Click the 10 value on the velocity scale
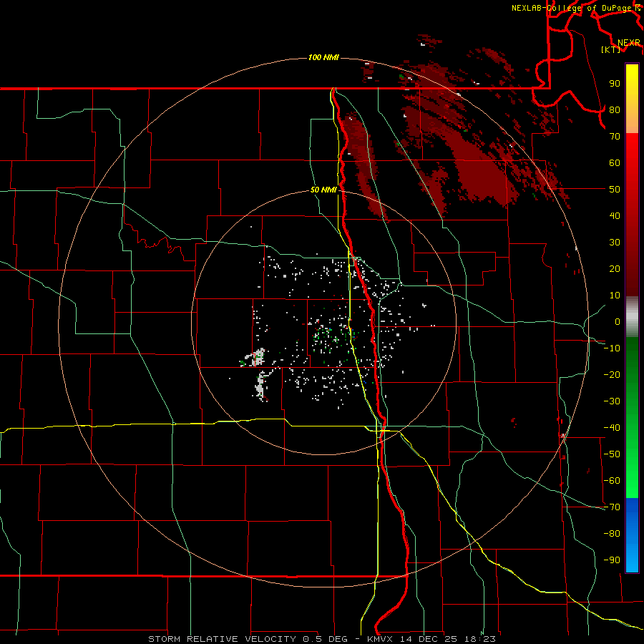 (x=615, y=296)
